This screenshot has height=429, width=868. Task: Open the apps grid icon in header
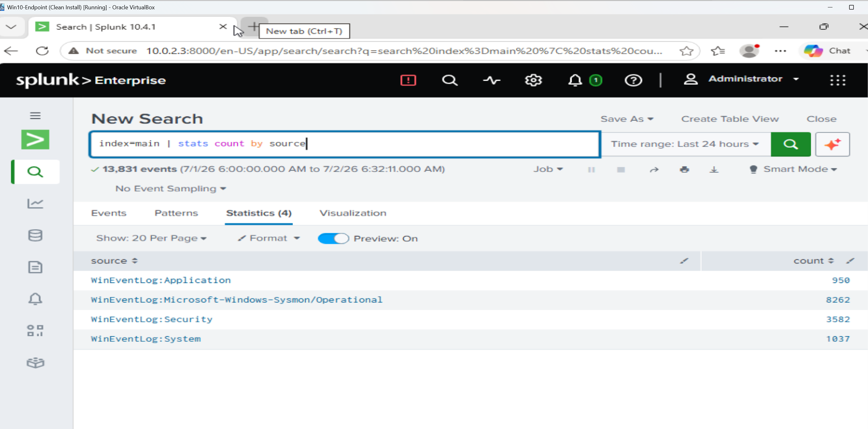pyautogui.click(x=837, y=80)
